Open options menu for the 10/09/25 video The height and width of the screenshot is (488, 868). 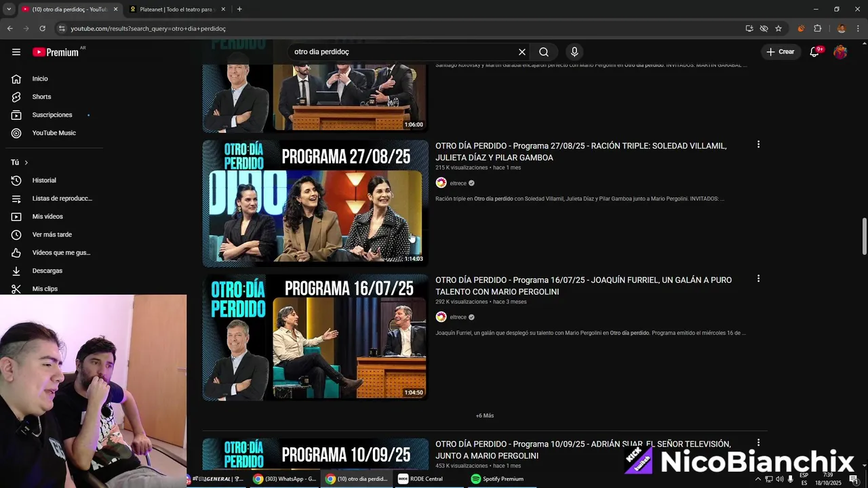pyautogui.click(x=758, y=443)
